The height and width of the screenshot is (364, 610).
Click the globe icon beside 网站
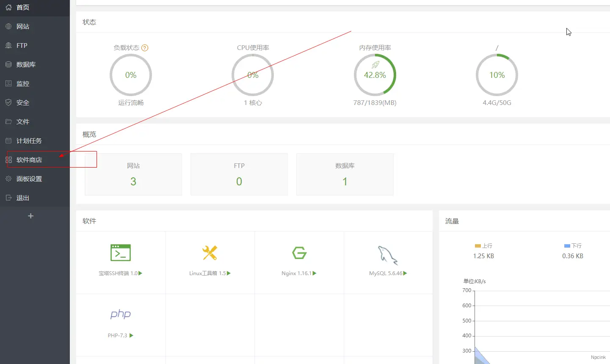[8, 26]
